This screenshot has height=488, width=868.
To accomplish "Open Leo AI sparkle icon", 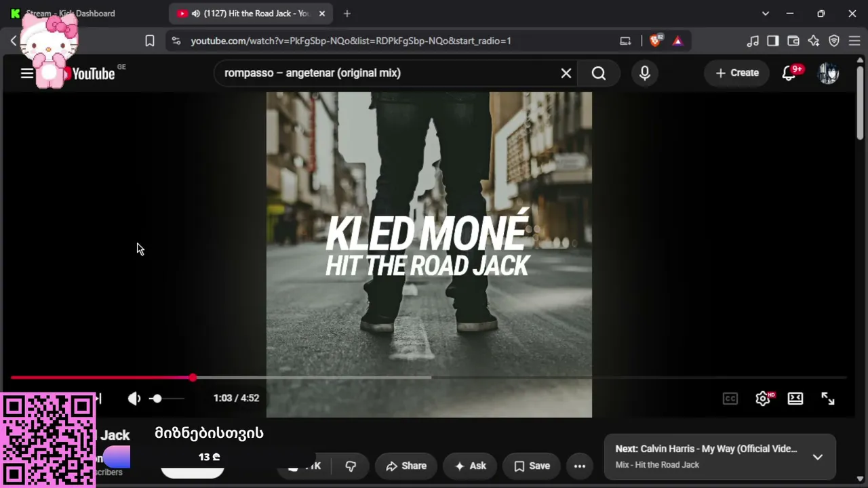I will (814, 41).
